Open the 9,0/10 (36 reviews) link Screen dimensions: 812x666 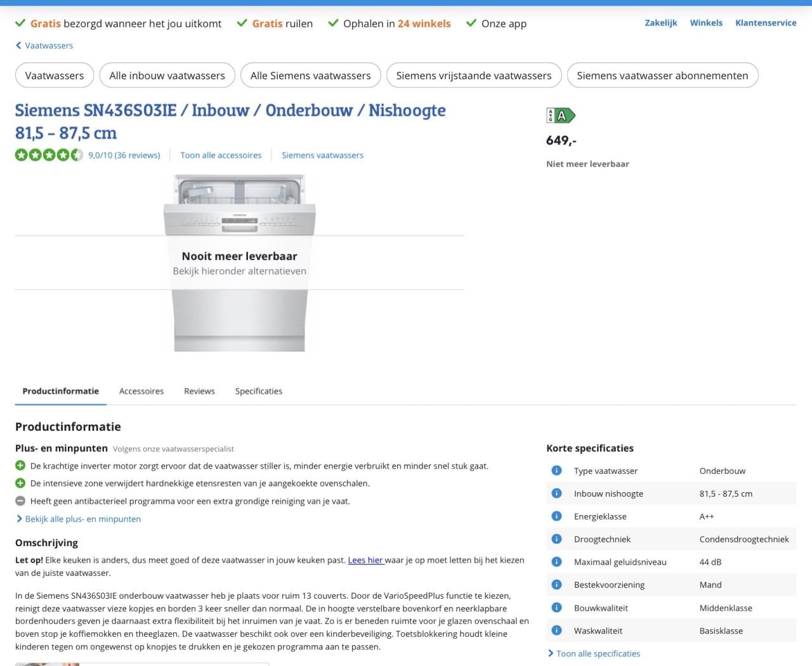point(124,155)
